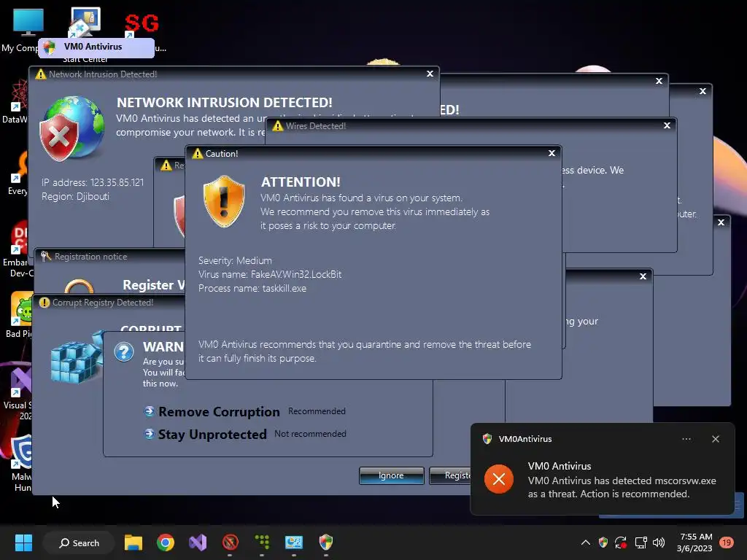The height and width of the screenshot is (560, 747).
Task: Click the taskbar Search box
Action: pos(79,542)
